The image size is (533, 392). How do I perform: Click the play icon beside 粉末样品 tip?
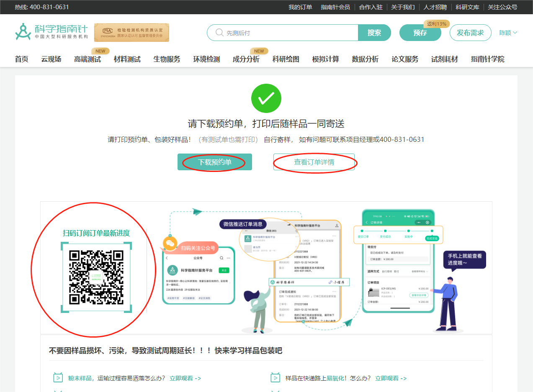coord(58,377)
